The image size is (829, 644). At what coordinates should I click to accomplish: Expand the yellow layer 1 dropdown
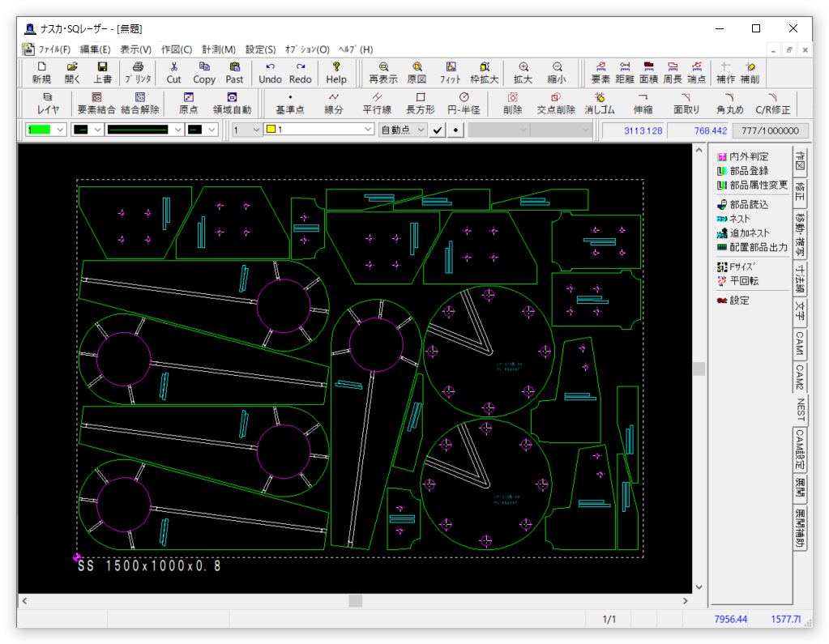(368, 130)
